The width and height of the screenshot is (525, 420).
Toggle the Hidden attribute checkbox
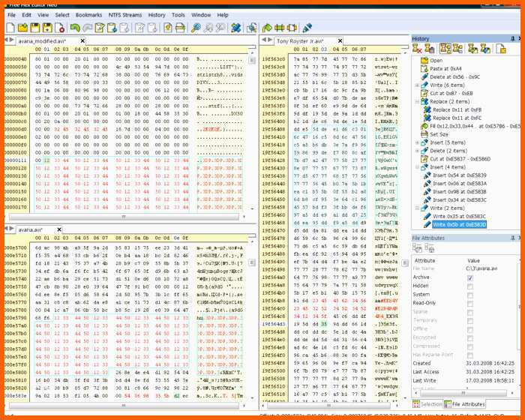(x=470, y=286)
